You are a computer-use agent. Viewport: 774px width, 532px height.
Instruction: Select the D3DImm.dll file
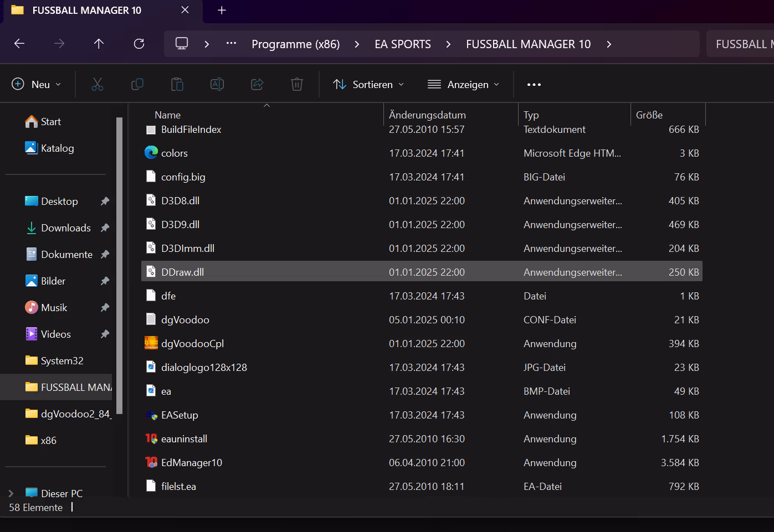422,248
